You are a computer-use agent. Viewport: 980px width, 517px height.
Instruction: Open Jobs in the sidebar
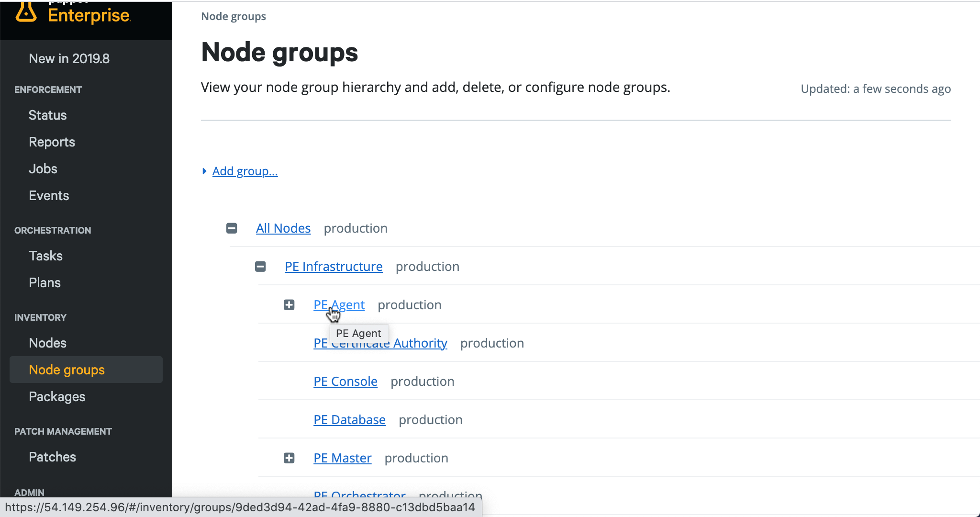tap(43, 169)
